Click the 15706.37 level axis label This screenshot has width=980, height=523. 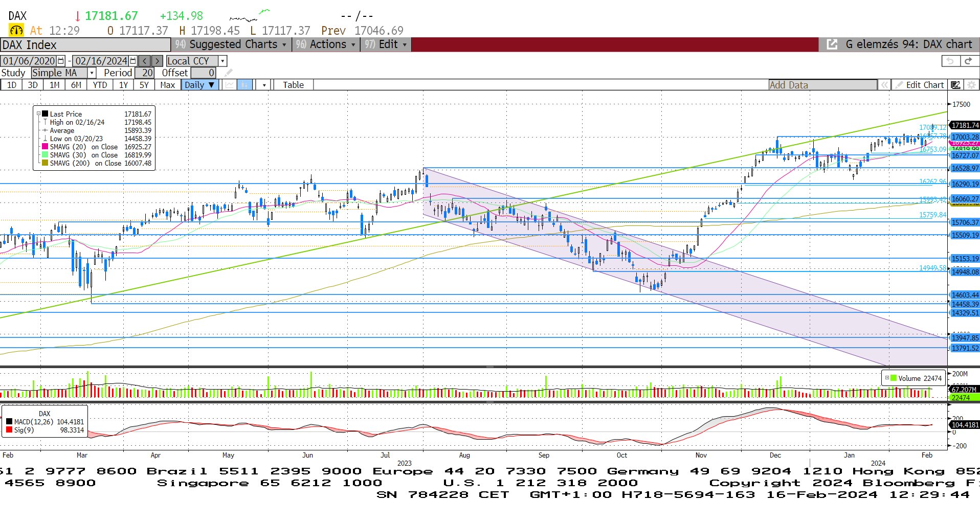[965, 222]
